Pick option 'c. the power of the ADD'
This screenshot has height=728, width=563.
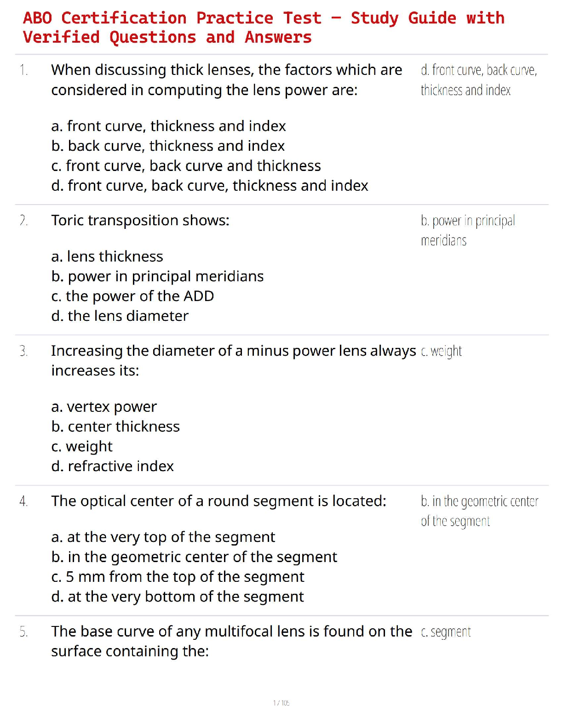132,296
